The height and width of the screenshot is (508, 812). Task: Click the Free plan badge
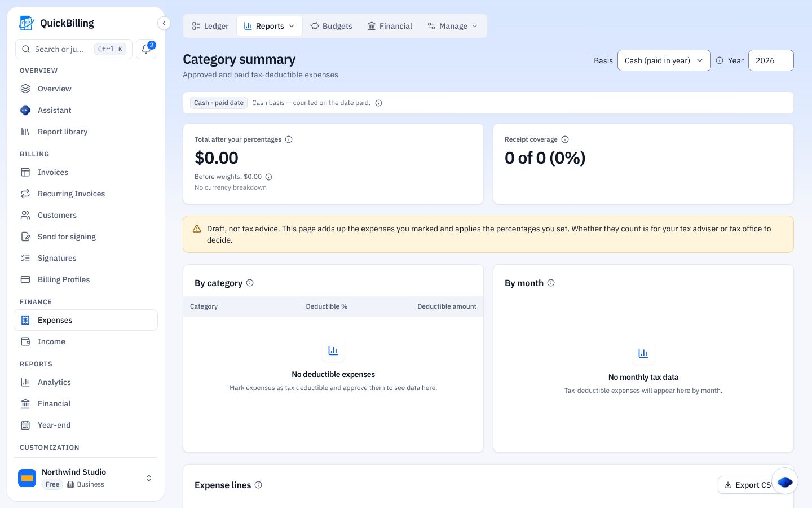(52, 484)
